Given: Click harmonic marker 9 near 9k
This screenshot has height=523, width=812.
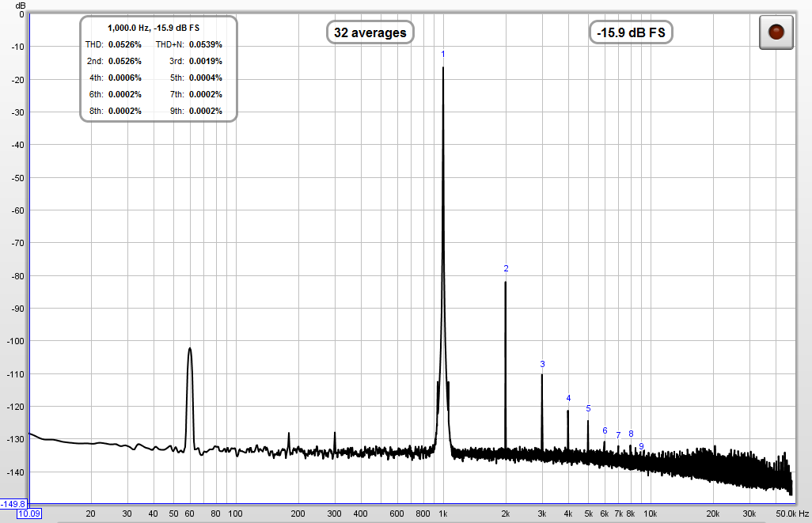Looking at the screenshot, I should 642,446.
